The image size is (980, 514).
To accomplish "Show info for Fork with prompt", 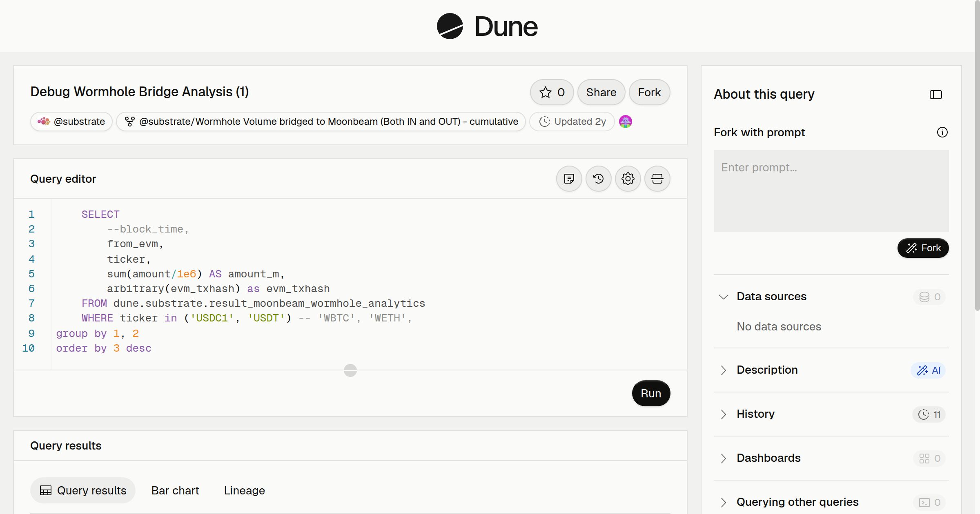I will (x=942, y=132).
